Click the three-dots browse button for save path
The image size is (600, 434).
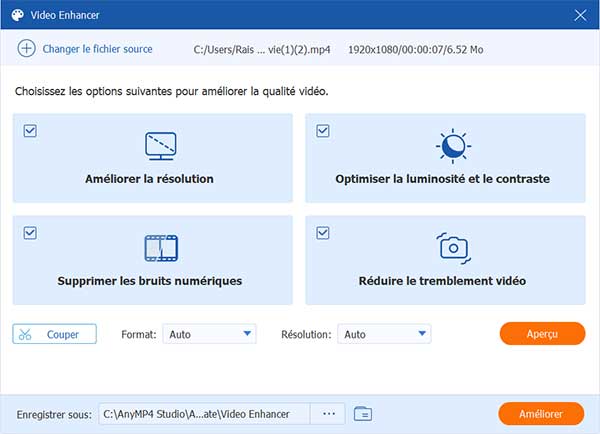point(328,414)
